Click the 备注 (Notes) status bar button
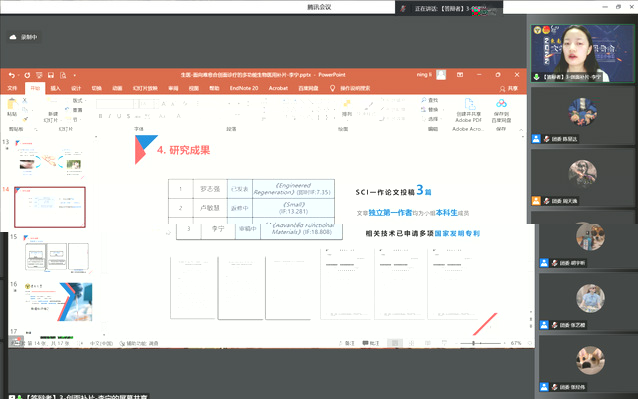Viewport: 638px width, 399px height. pyautogui.click(x=347, y=343)
